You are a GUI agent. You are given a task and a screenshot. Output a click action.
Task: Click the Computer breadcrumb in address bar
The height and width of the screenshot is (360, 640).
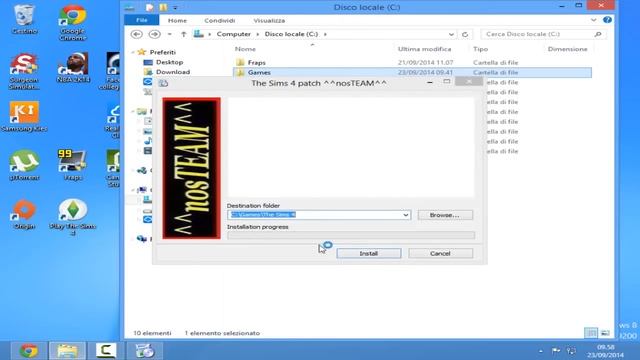coord(233,34)
